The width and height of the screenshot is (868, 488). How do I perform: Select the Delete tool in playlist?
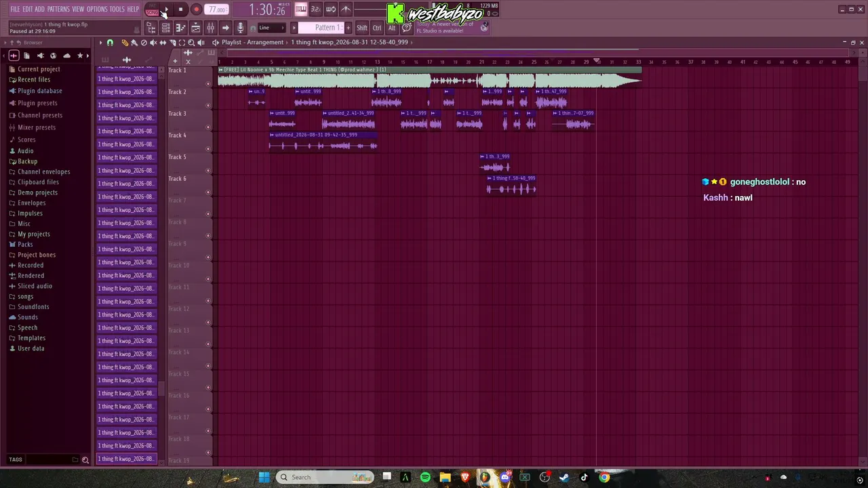coord(144,43)
